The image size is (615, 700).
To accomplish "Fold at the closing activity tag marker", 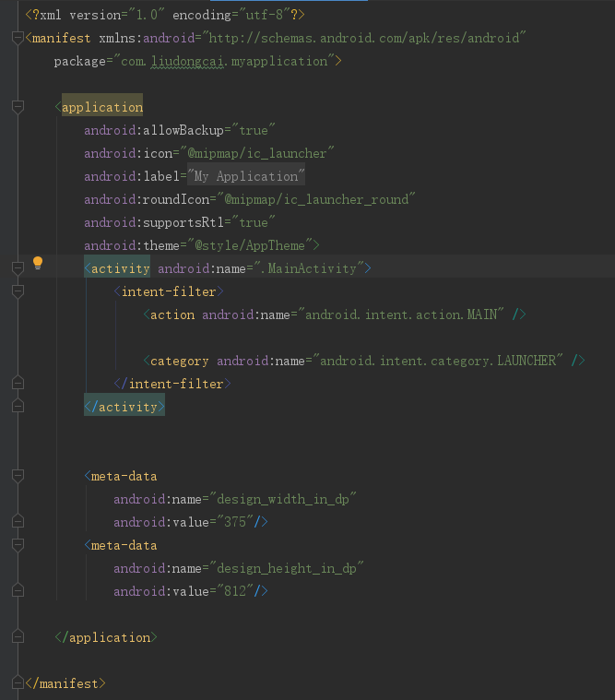I will (18, 406).
